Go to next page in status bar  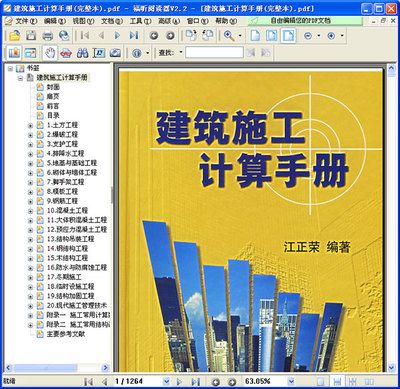pyautogui.click(x=179, y=382)
